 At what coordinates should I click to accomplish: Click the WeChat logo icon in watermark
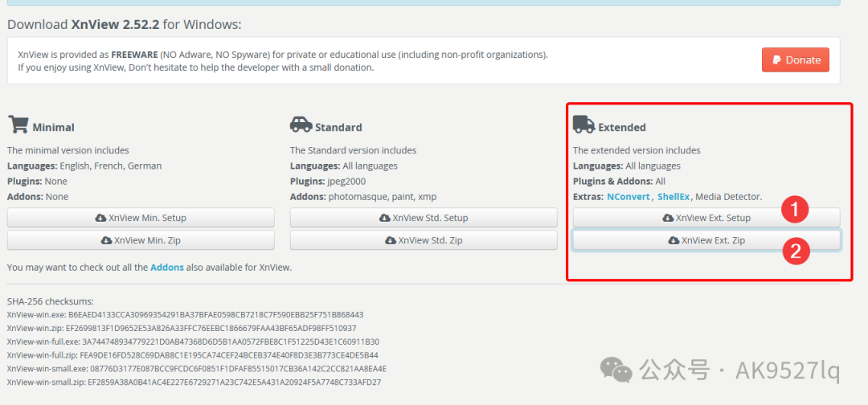coord(616,370)
